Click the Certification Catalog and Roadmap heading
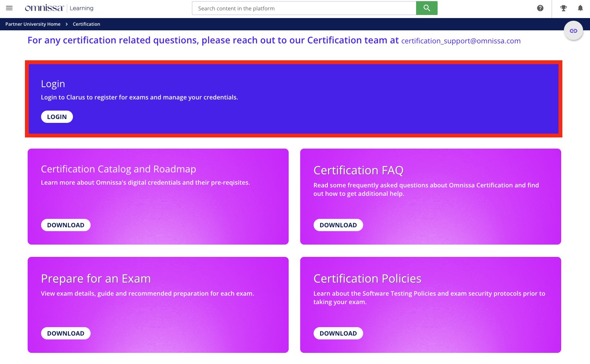This screenshot has width=590, height=364. click(118, 169)
